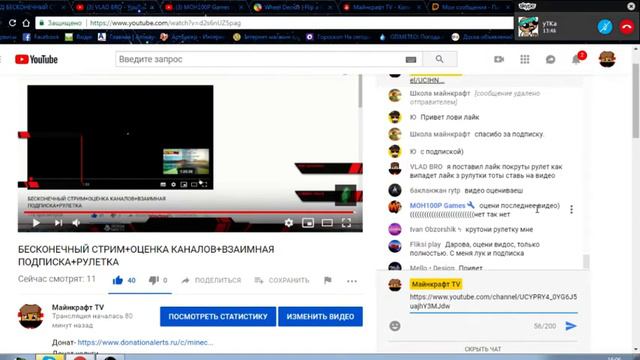This screenshot has height=360, width=640.
Task: Switch to the MOH100P Games browser tab
Action: point(204,7)
